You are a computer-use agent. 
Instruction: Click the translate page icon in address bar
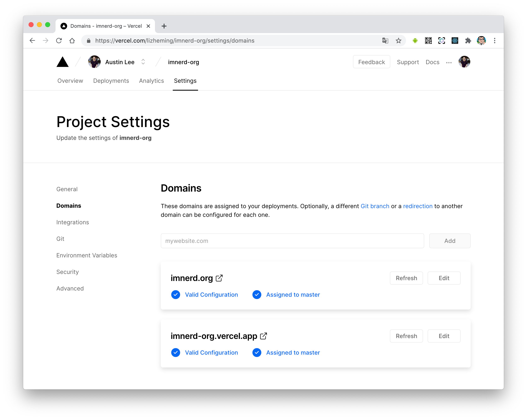(385, 41)
